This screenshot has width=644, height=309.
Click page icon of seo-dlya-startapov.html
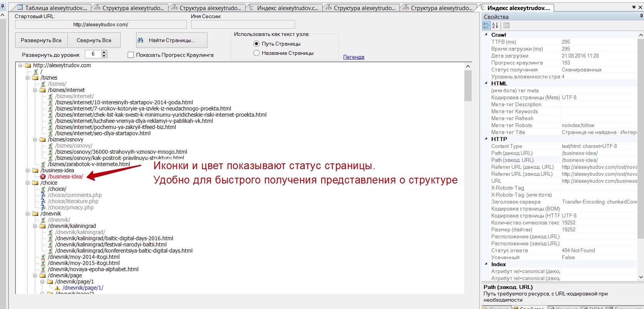(x=50, y=133)
